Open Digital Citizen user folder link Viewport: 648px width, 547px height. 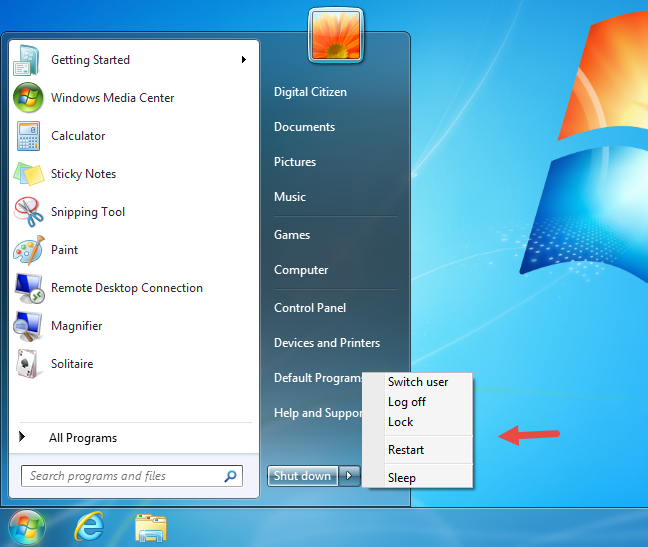(310, 92)
